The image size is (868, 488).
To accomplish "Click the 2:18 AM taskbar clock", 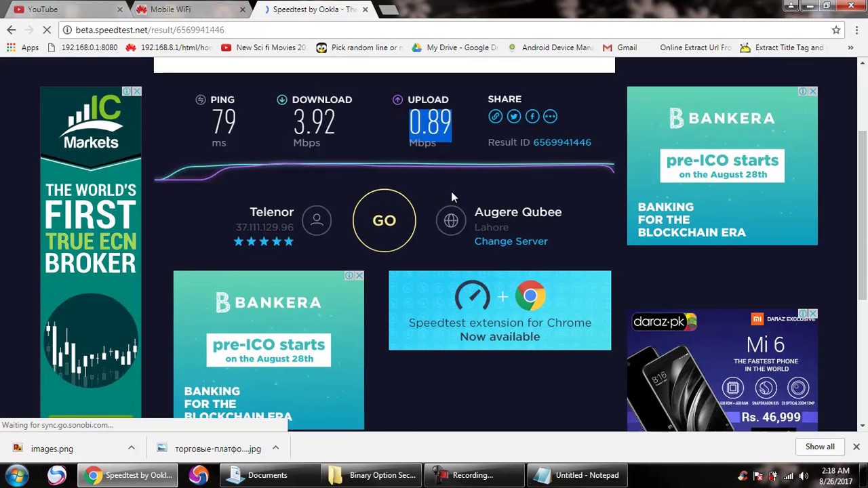I will tap(835, 476).
